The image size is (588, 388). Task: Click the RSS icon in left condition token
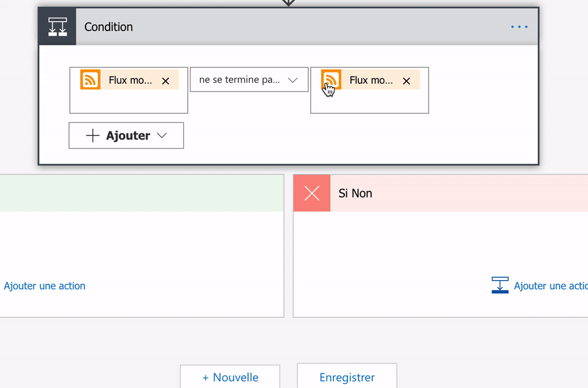90,79
